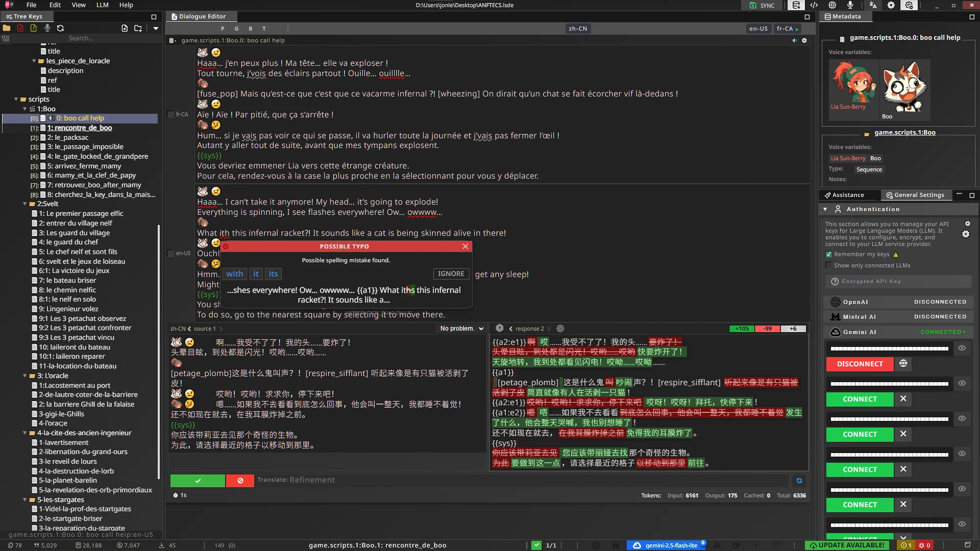The width and height of the screenshot is (980, 551).
Task: Click the green approve translation bar
Action: click(x=198, y=481)
